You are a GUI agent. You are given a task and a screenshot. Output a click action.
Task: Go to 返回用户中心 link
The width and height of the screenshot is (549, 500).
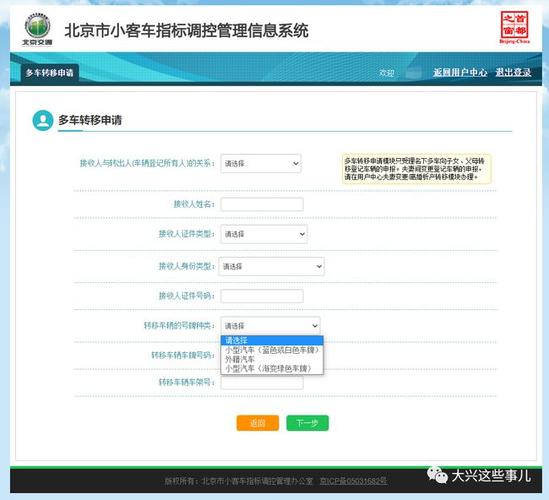(460, 72)
